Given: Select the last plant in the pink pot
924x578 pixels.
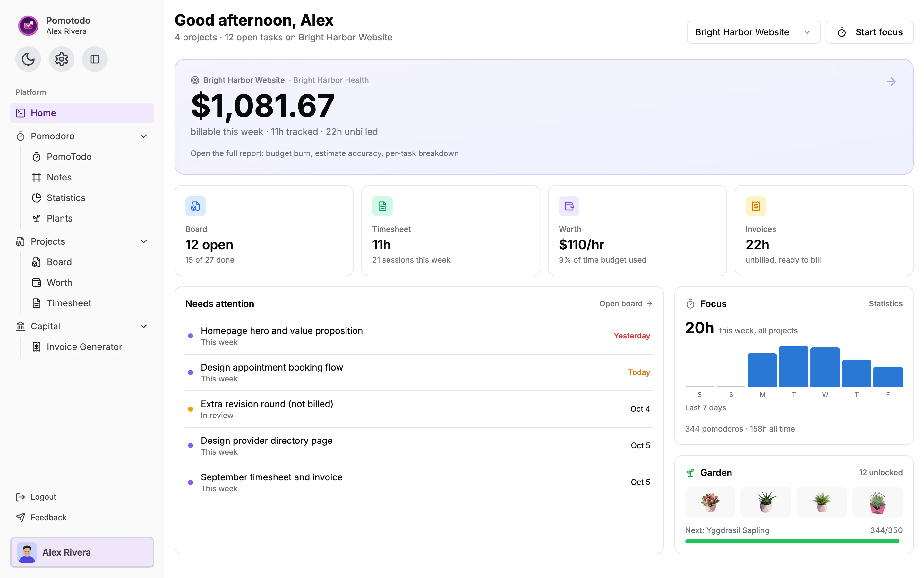Looking at the screenshot, I should click(x=877, y=502).
